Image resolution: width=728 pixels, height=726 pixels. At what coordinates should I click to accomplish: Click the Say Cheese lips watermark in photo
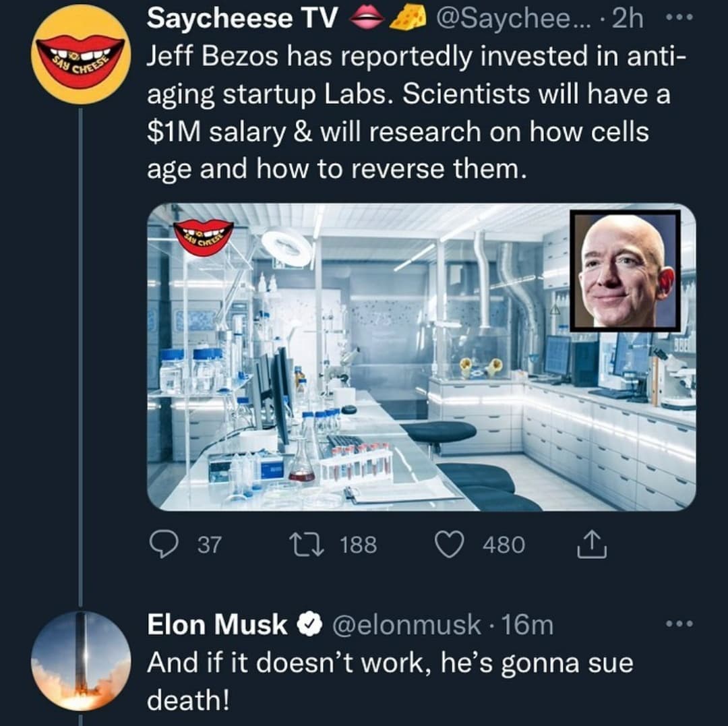[x=203, y=237]
